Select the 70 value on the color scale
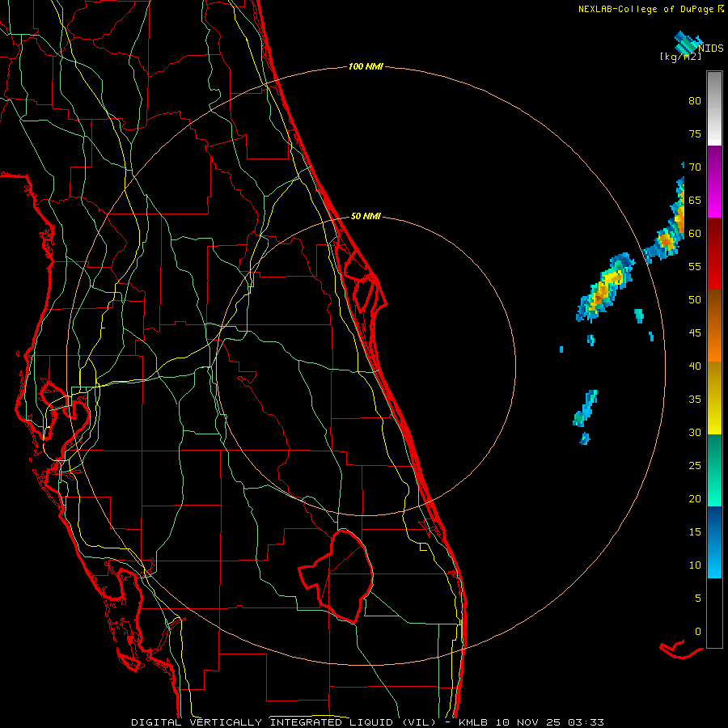 tap(695, 167)
